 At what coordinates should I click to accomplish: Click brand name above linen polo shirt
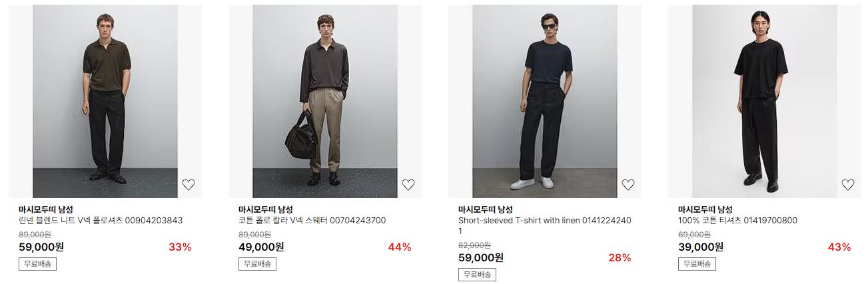click(x=46, y=209)
